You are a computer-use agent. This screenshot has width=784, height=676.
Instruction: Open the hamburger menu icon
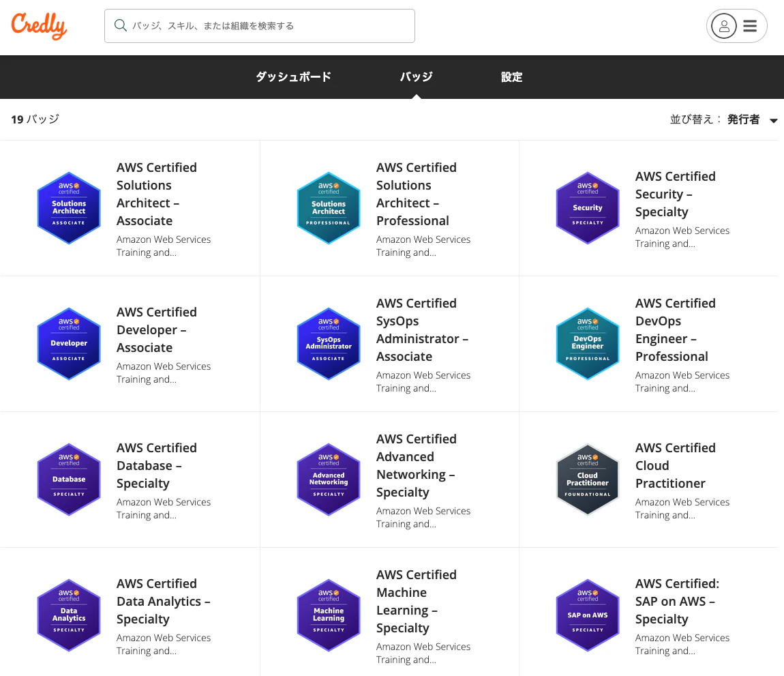[749, 26]
